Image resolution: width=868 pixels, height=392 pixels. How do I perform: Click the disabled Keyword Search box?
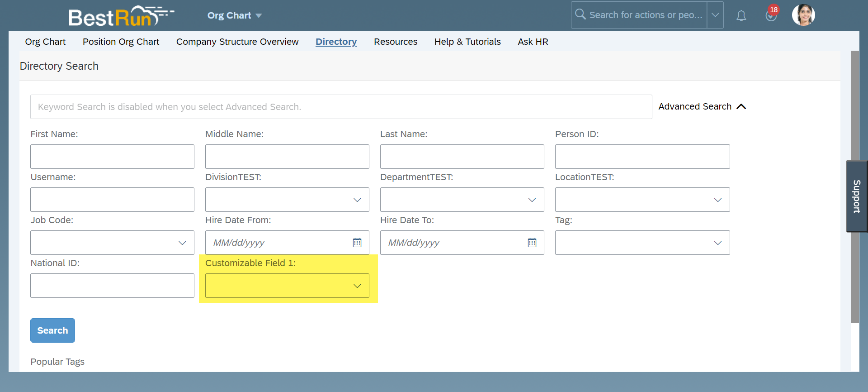point(341,107)
